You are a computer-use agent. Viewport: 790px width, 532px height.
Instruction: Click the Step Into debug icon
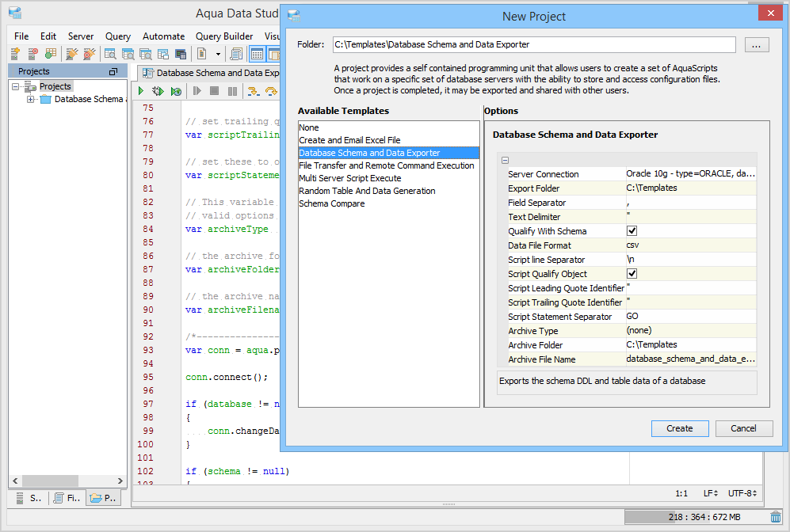pyautogui.click(x=254, y=92)
